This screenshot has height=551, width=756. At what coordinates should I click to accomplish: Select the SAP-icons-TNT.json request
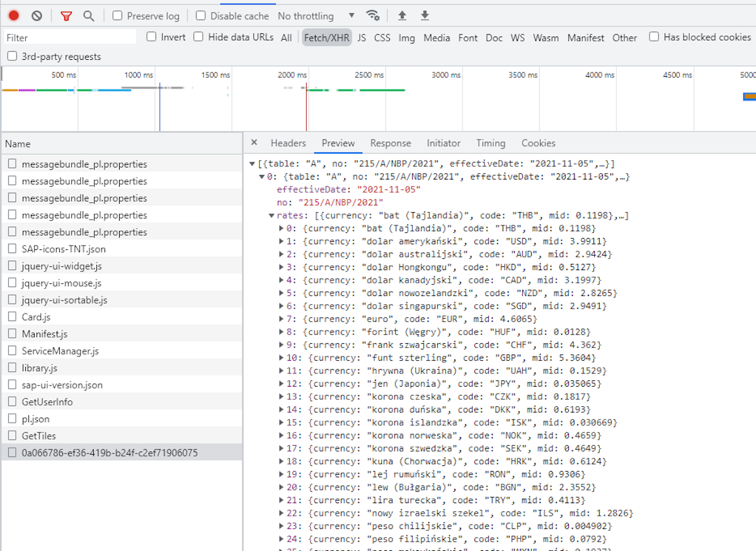click(122, 249)
